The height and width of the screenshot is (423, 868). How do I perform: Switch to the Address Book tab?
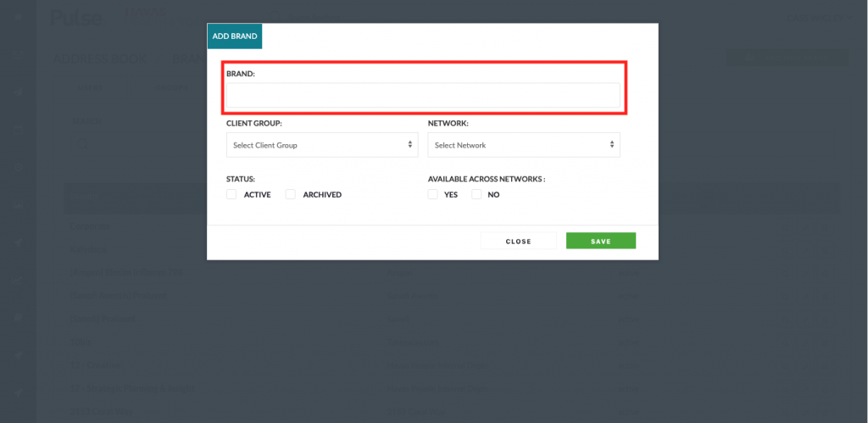100,58
